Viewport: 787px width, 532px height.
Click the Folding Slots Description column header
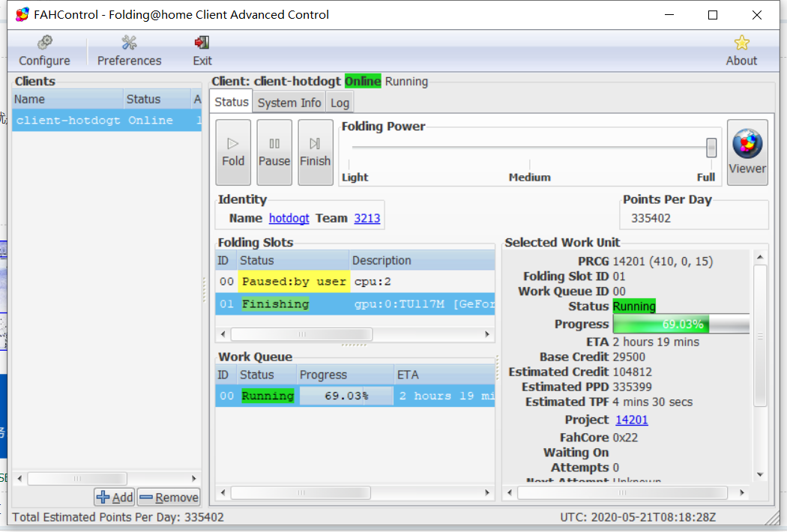click(421, 261)
